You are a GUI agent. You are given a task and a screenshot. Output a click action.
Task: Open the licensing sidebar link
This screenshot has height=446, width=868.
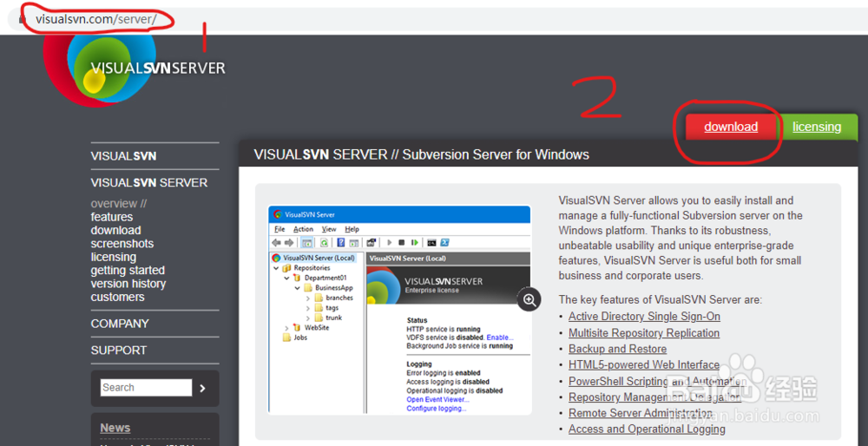pyautogui.click(x=114, y=257)
